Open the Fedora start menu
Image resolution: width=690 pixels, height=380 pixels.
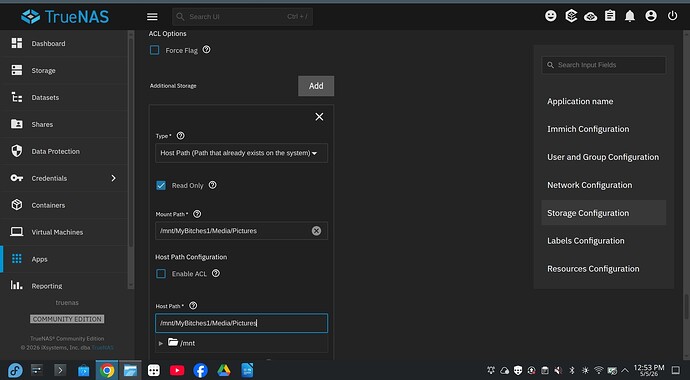(15, 370)
